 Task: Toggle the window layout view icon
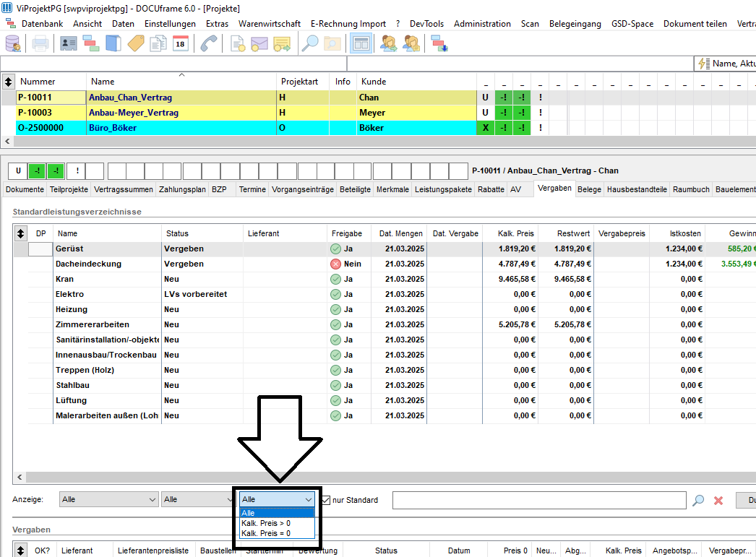tap(361, 44)
